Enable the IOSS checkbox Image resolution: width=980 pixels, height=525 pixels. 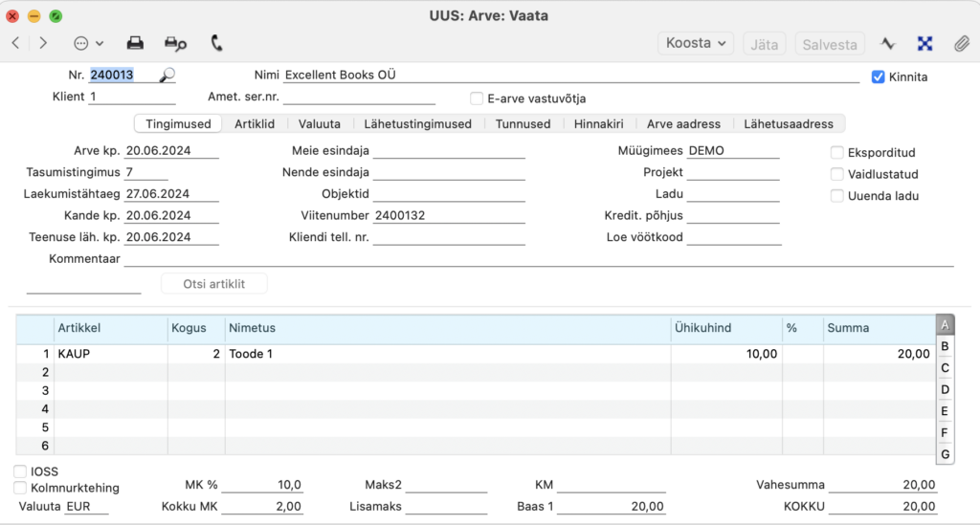pos(20,471)
